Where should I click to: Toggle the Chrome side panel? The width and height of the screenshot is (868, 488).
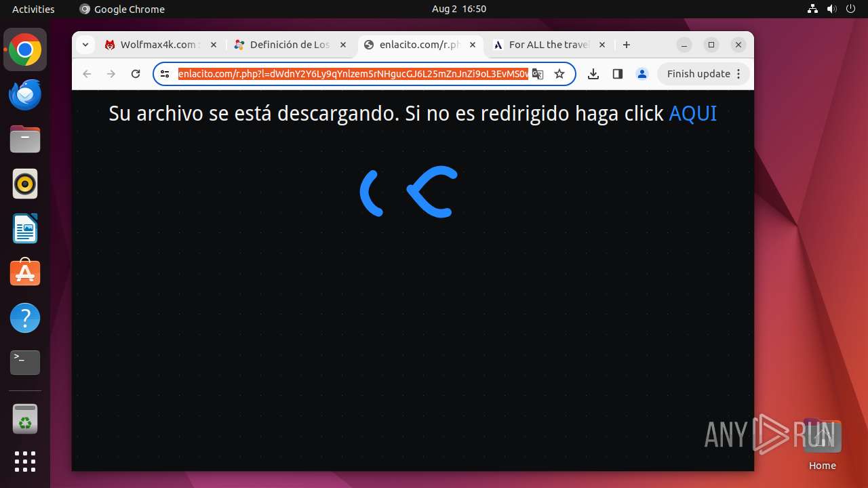(x=617, y=74)
